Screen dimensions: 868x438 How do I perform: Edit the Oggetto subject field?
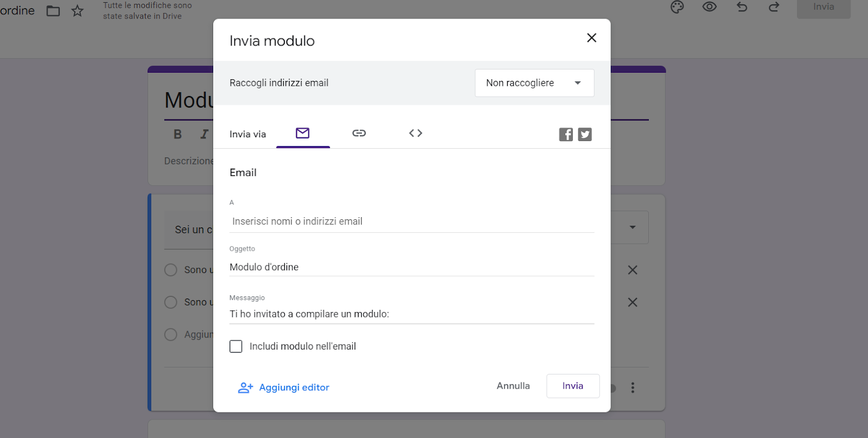pos(412,267)
